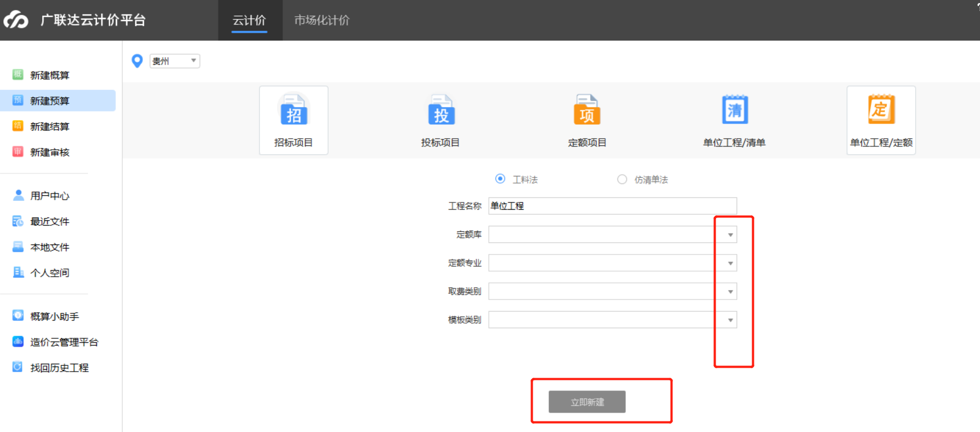Click the 最近文件 icon

pos(18,221)
